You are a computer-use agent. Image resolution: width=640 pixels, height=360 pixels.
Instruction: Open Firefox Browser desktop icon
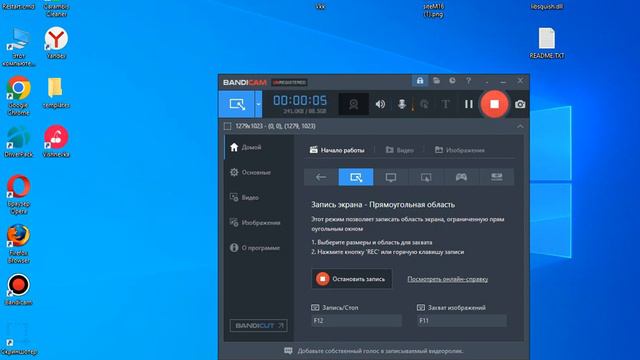18,244
